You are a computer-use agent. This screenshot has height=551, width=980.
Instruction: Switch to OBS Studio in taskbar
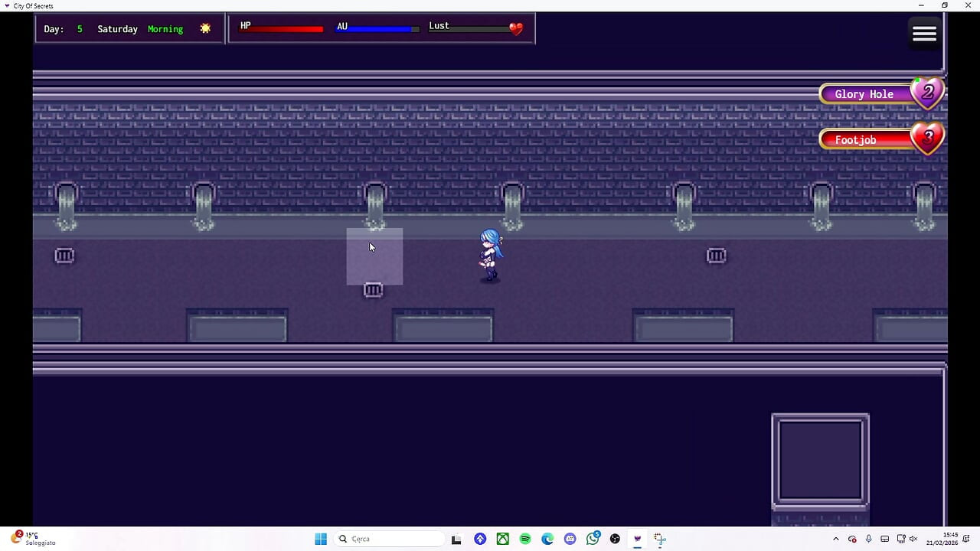[615, 539]
